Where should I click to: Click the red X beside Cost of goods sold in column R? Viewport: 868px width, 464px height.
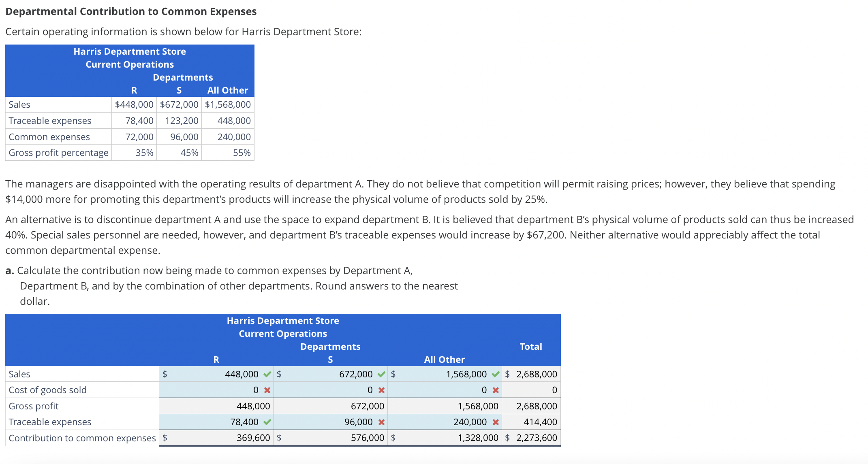[x=266, y=390]
